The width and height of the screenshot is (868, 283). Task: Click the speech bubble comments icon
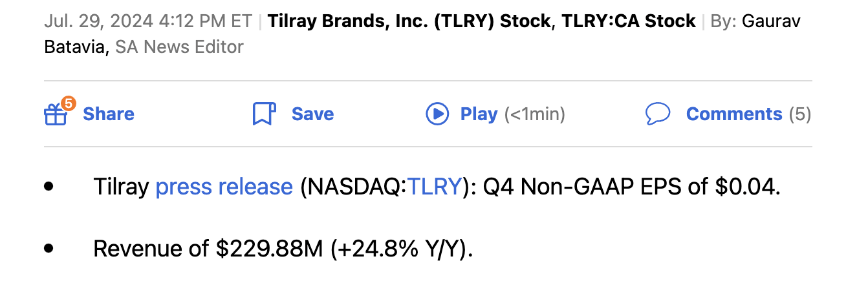pyautogui.click(x=658, y=114)
